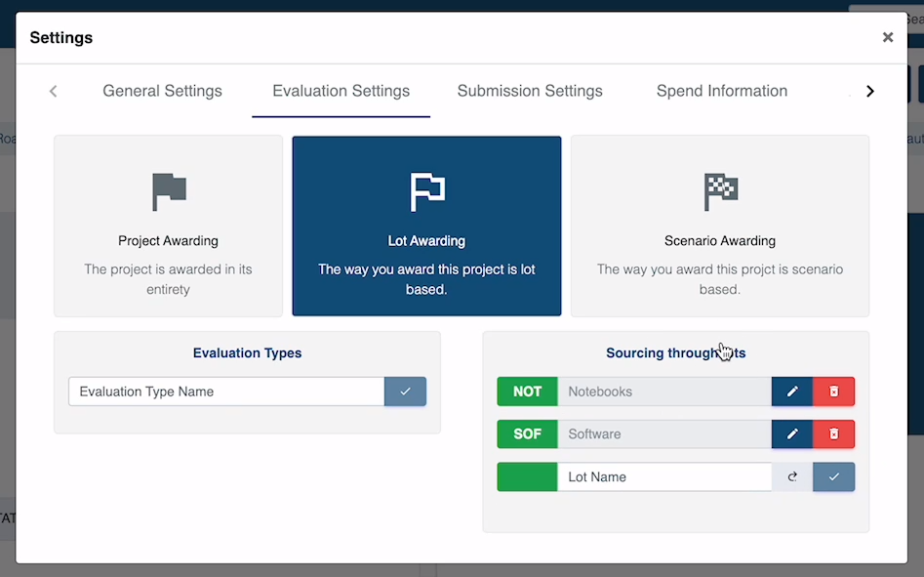The height and width of the screenshot is (577, 924).
Task: Choose the Scenario Awarding option card
Action: [x=719, y=226]
